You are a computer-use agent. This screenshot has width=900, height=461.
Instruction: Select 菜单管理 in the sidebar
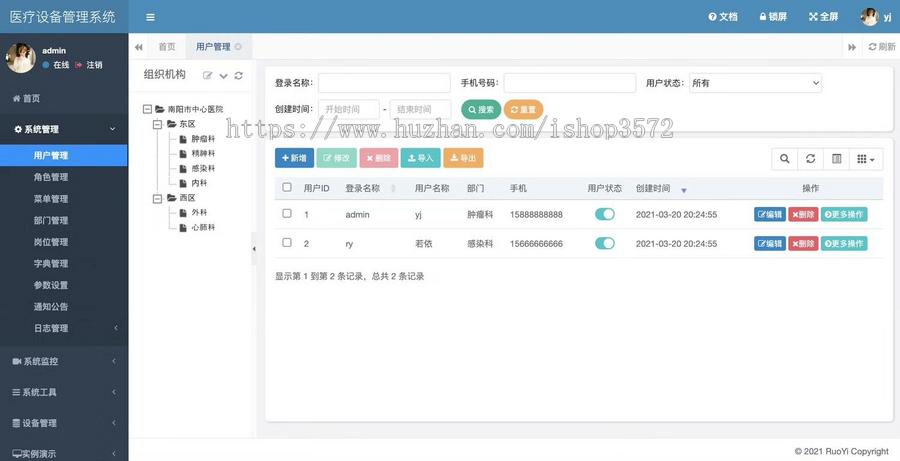[64, 199]
